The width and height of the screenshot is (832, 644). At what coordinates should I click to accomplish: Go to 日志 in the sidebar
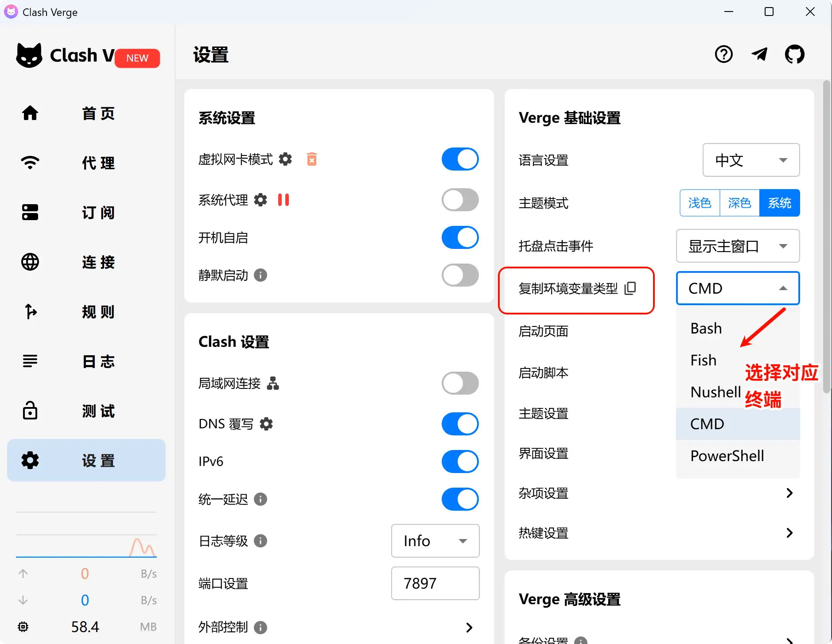[x=86, y=361]
